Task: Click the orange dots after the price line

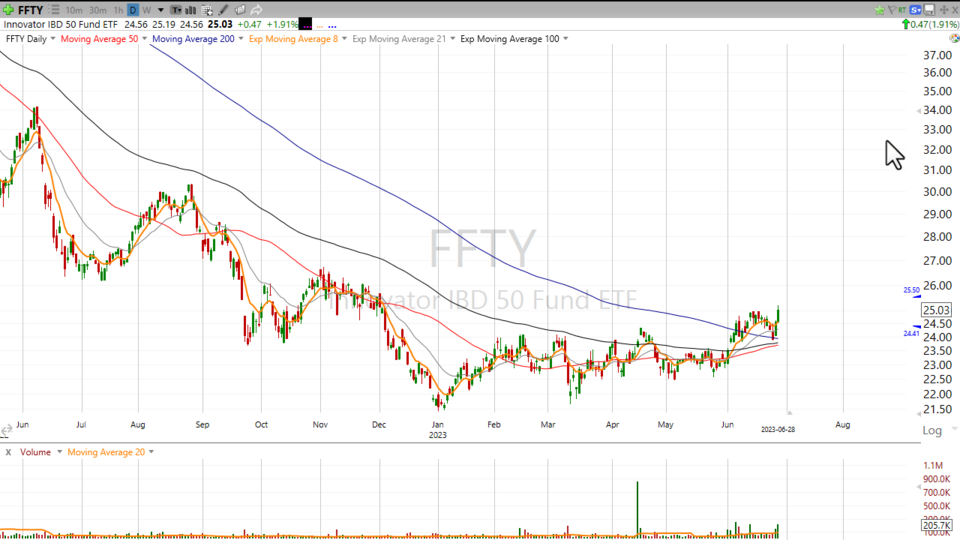Action: [x=320, y=26]
